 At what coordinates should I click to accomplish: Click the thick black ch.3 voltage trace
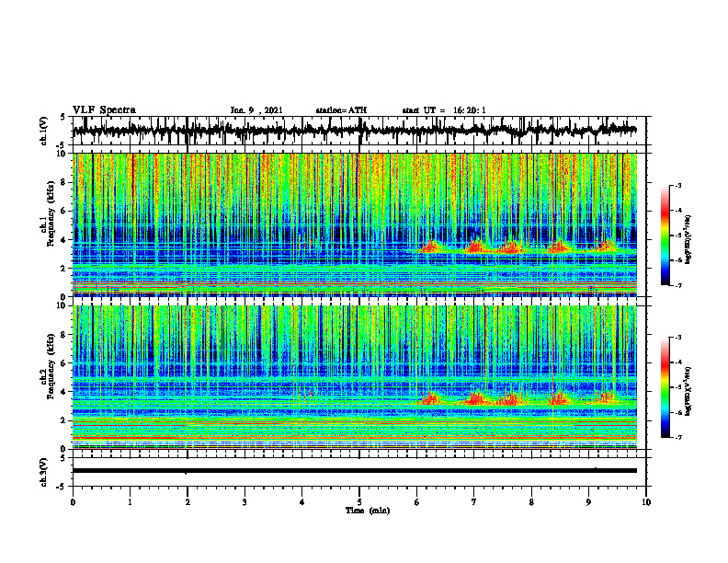[354, 471]
